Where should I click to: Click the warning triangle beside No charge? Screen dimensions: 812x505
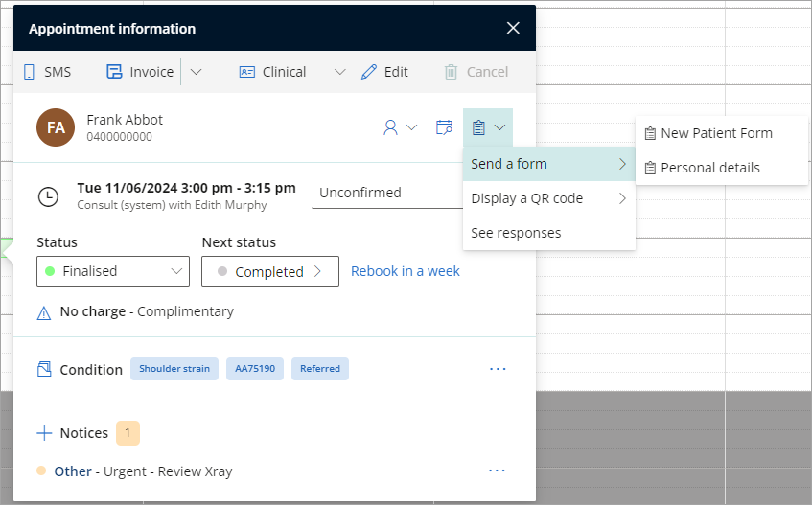[44, 313]
